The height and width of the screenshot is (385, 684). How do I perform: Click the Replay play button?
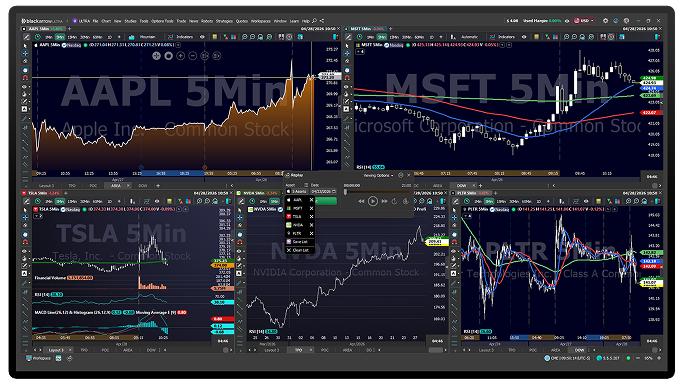coord(373,201)
